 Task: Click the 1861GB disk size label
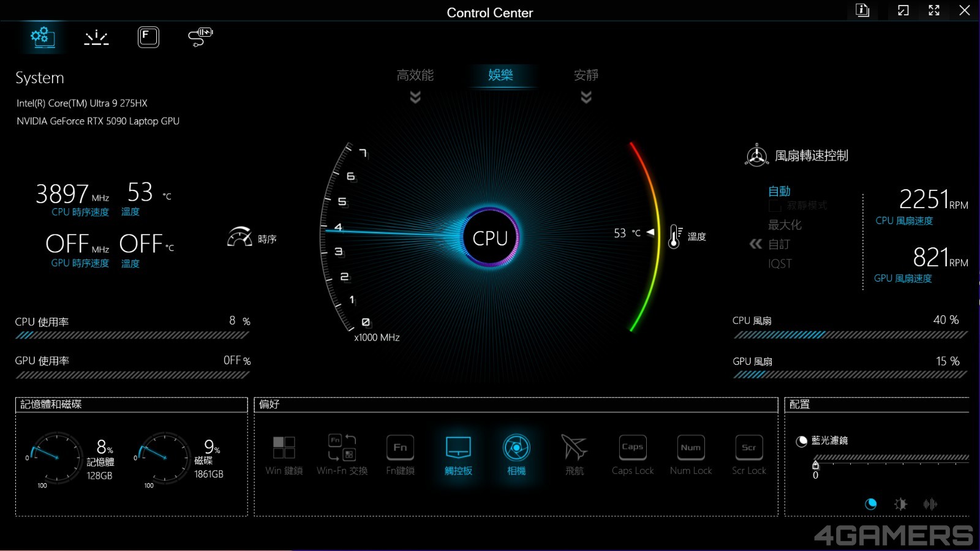coord(209,474)
